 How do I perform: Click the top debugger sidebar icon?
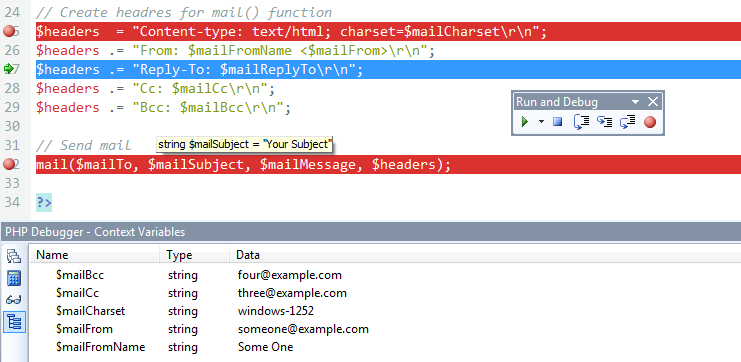click(x=14, y=256)
